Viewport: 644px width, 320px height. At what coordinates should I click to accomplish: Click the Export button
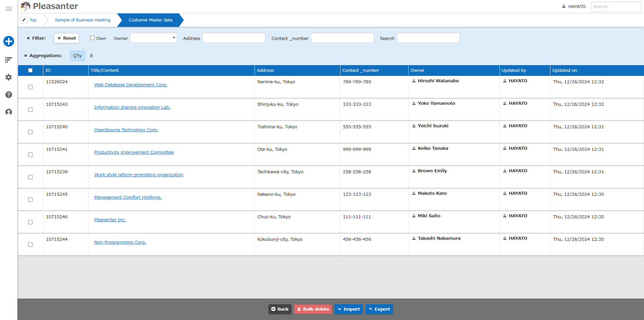coord(379,309)
